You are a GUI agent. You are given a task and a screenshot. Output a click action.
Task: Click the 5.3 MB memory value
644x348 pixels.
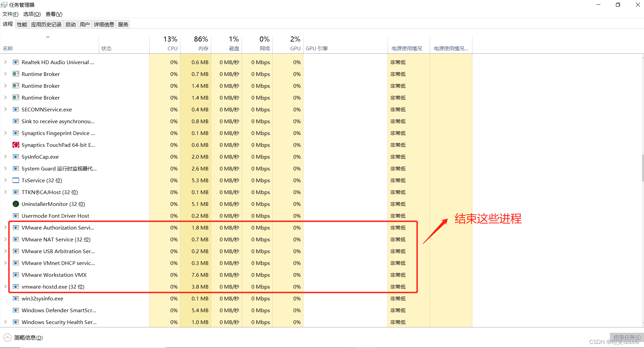click(200, 180)
